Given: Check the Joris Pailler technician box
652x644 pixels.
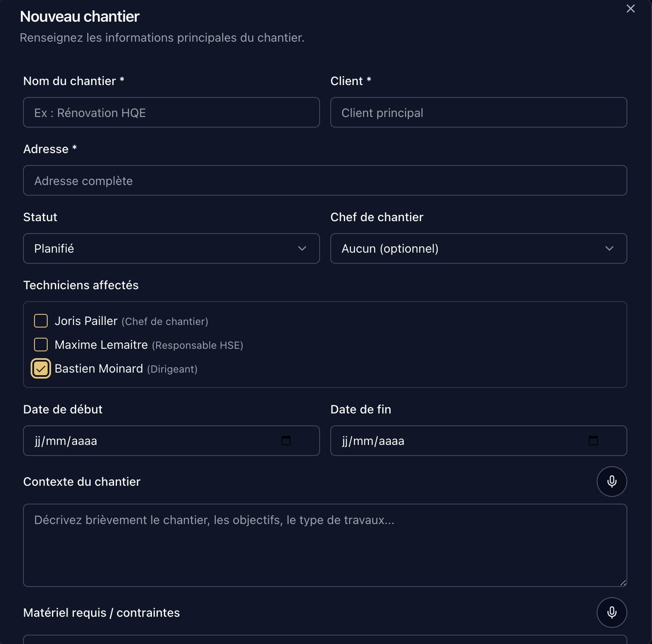Looking at the screenshot, I should (41, 321).
